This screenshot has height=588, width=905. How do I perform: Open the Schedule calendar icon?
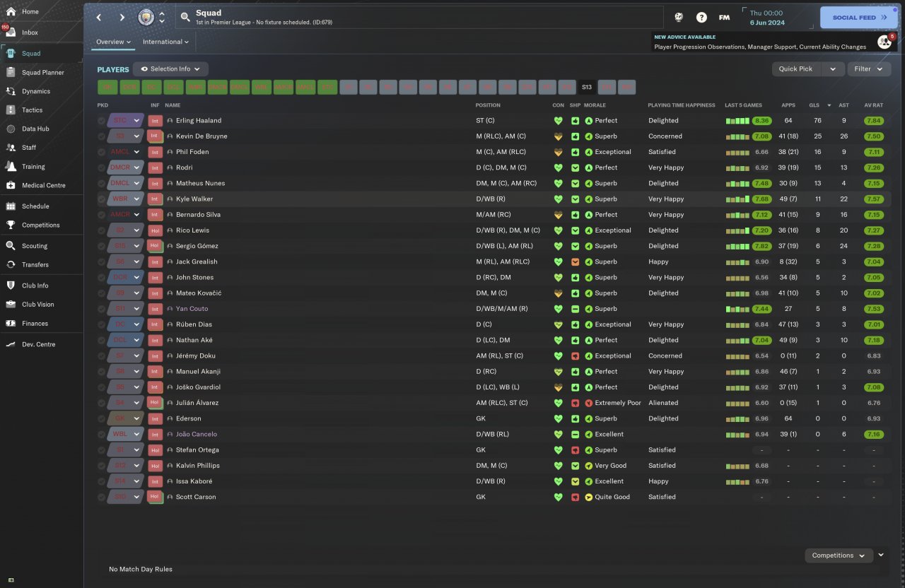coord(11,206)
